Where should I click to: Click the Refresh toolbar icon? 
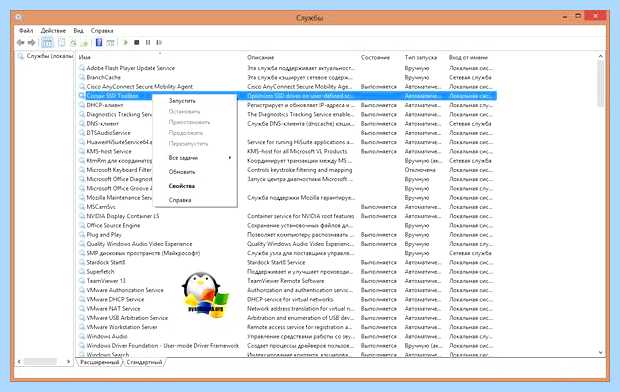pos(73,42)
